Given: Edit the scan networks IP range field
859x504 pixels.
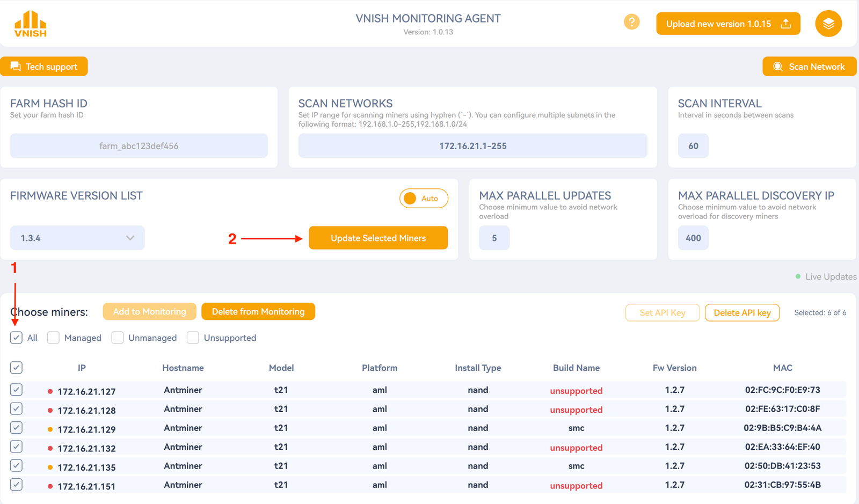Looking at the screenshot, I should (473, 145).
